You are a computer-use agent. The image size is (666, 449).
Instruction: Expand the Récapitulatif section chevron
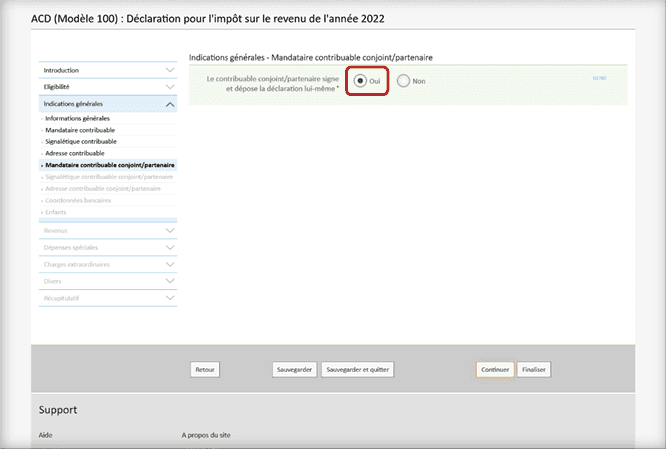tap(170, 298)
